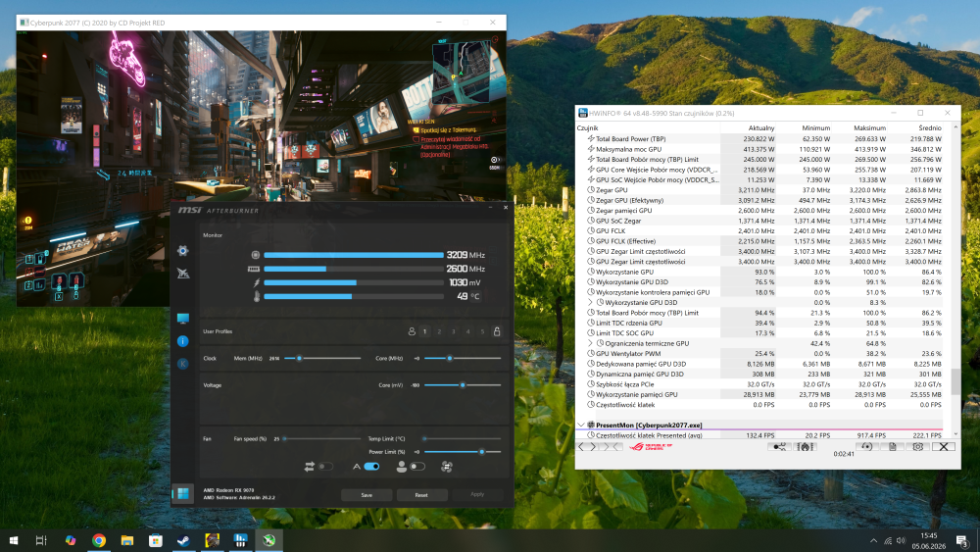Open the blue information icon

point(182,341)
